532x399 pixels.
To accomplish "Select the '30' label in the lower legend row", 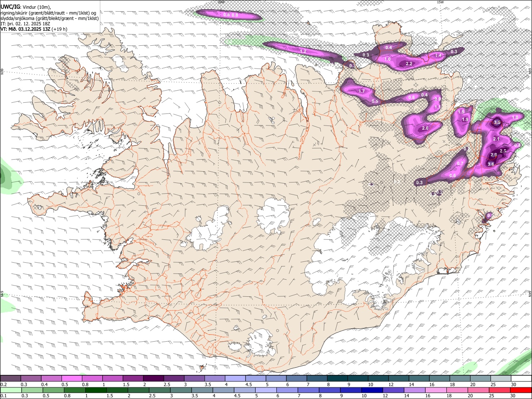I will point(512,396).
